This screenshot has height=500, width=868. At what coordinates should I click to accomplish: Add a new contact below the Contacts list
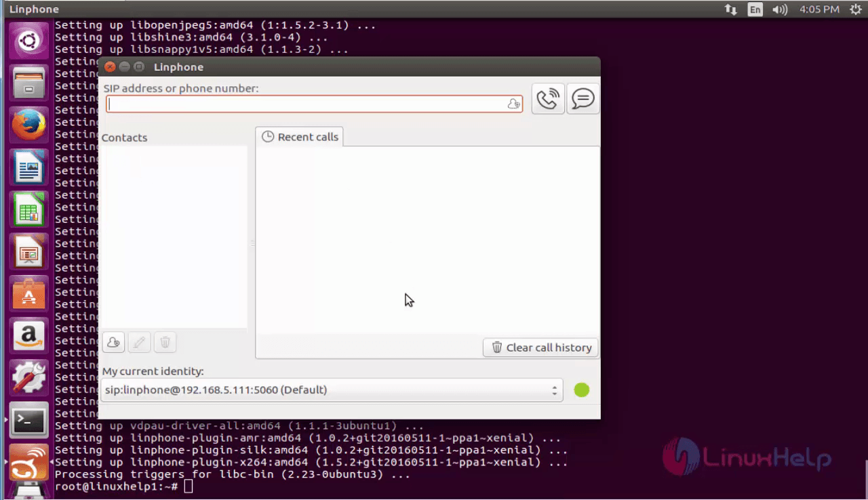click(x=114, y=343)
